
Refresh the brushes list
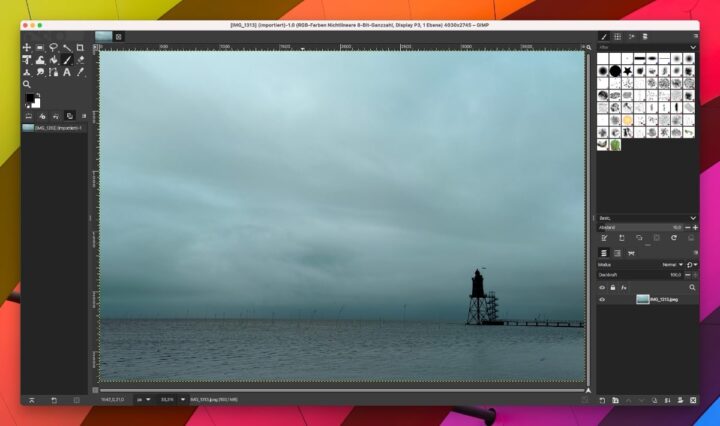(674, 238)
